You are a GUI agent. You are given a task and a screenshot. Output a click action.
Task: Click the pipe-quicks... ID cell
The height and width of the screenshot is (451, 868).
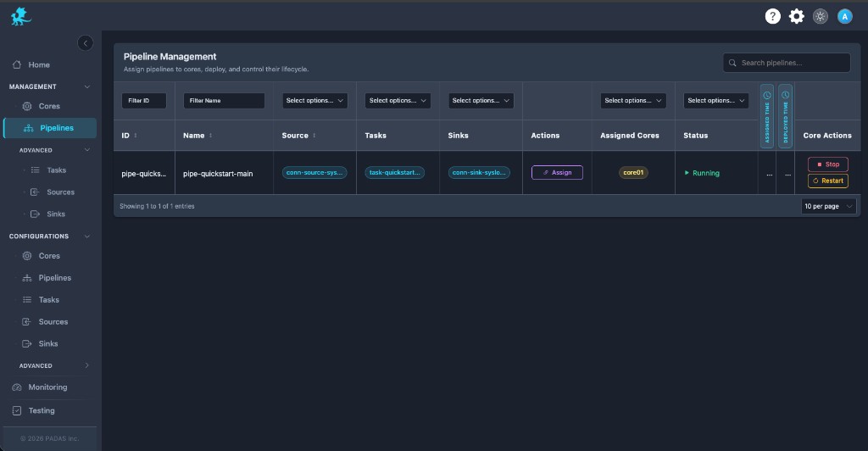click(144, 173)
